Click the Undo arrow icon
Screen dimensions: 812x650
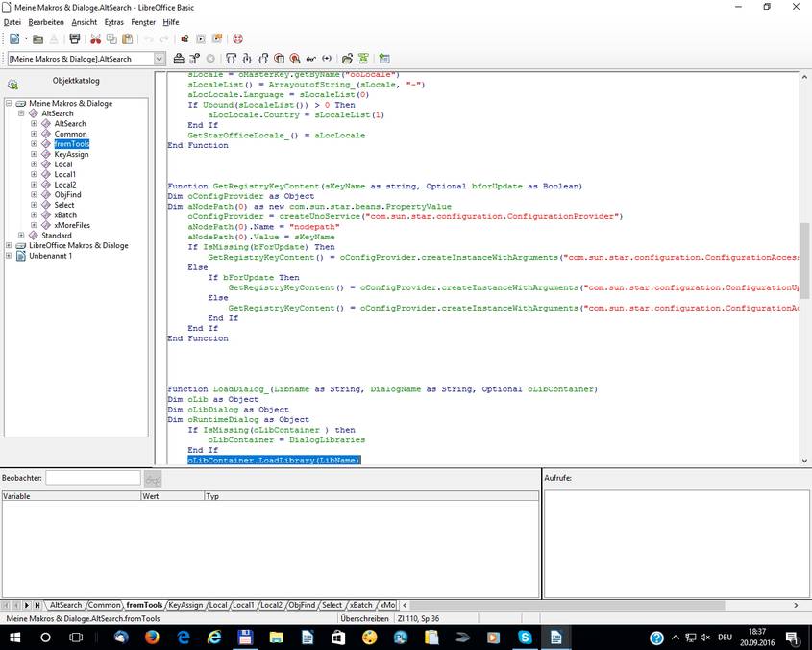click(149, 38)
